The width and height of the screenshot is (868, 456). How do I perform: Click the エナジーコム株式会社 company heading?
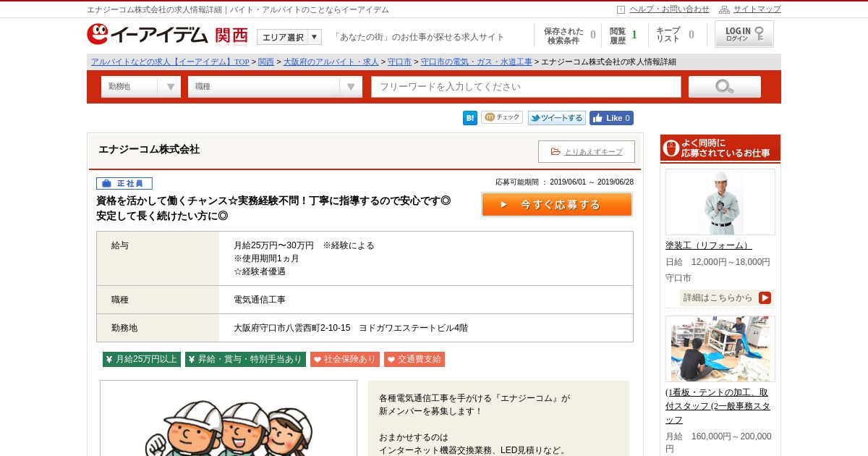click(x=149, y=149)
